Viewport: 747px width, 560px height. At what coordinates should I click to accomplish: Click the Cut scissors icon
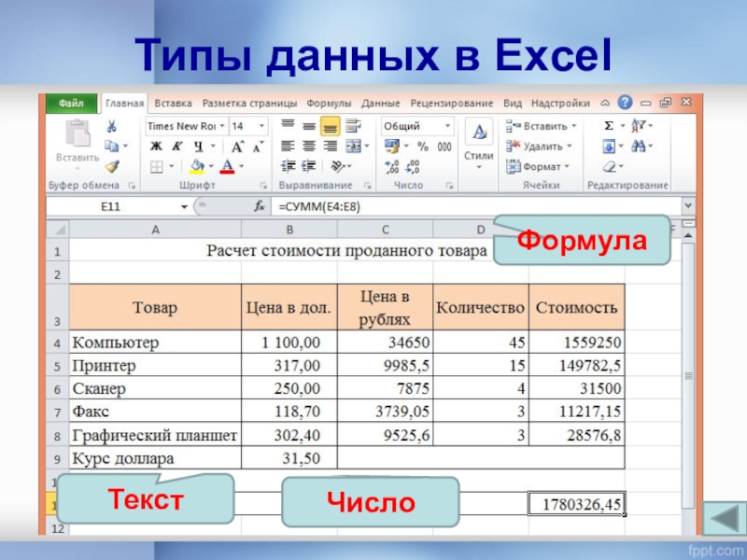[x=111, y=126]
